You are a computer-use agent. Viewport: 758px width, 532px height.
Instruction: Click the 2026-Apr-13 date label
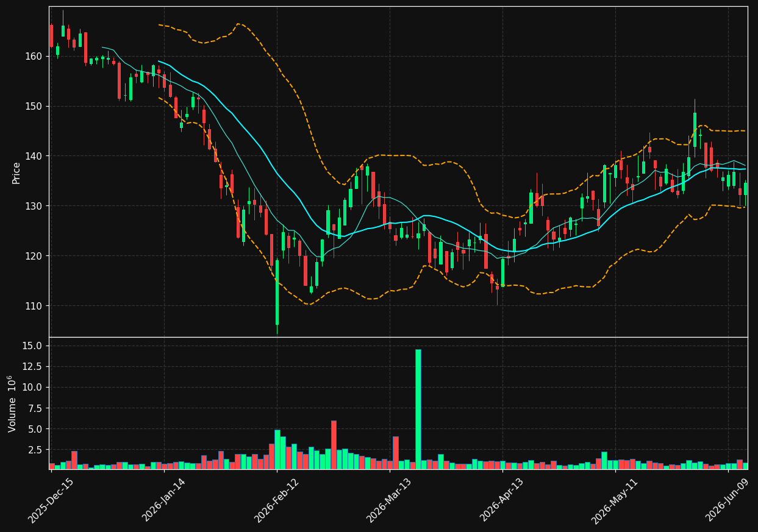click(502, 500)
